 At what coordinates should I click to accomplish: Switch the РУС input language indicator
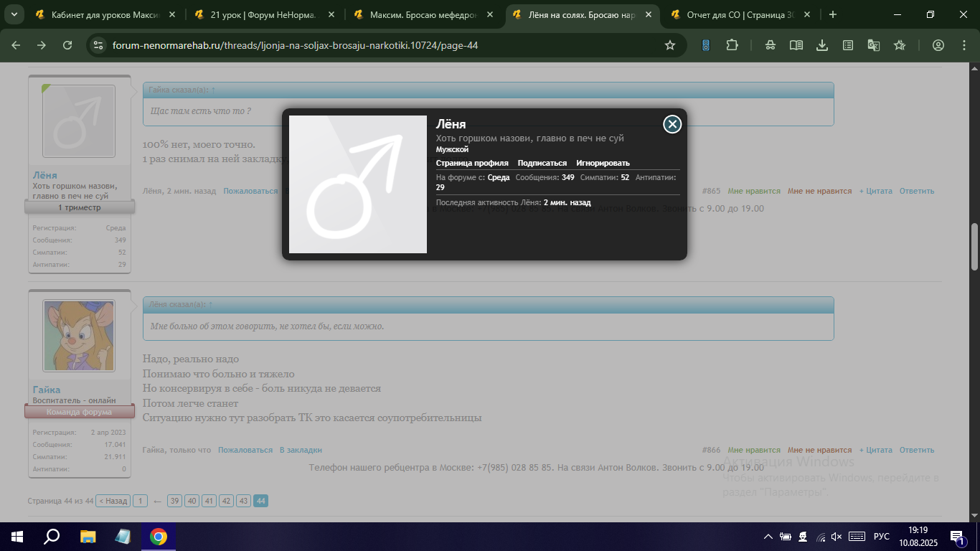click(881, 537)
